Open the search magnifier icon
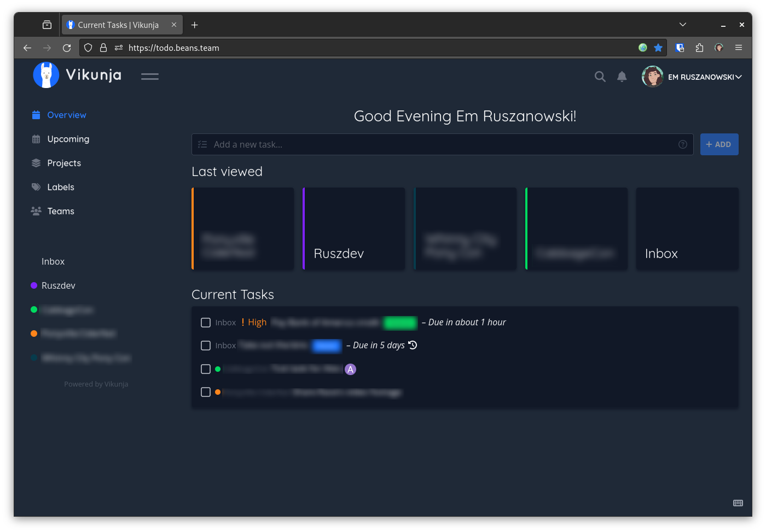Screen dimensions: 766x532 point(600,77)
